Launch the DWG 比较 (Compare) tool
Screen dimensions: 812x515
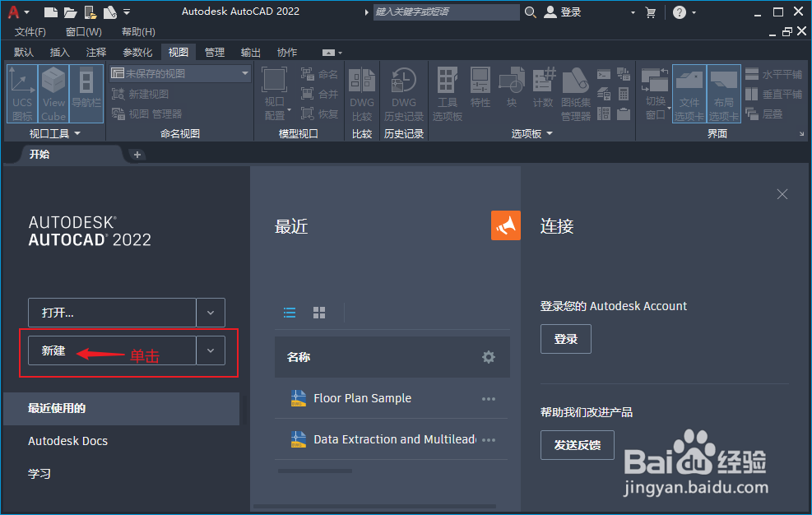pyautogui.click(x=362, y=95)
